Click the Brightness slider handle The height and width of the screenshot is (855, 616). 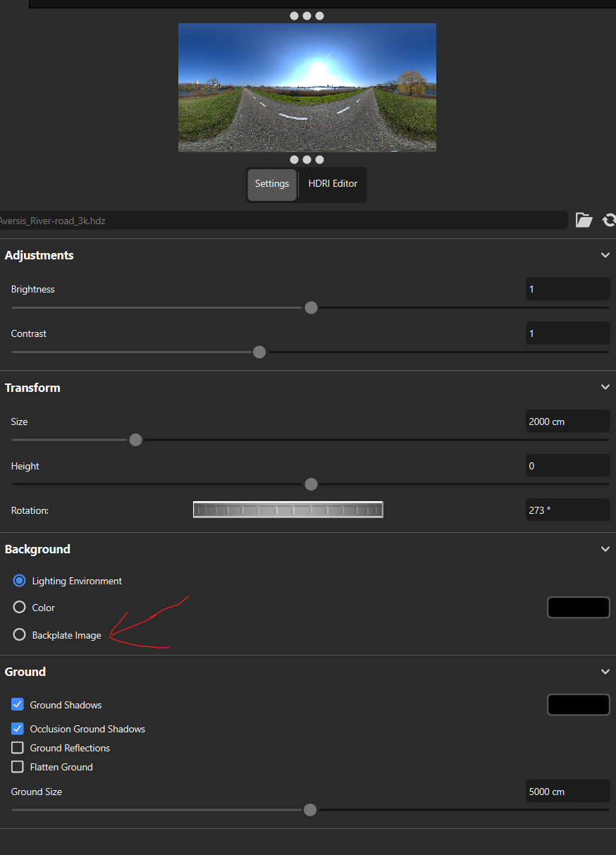pos(311,307)
